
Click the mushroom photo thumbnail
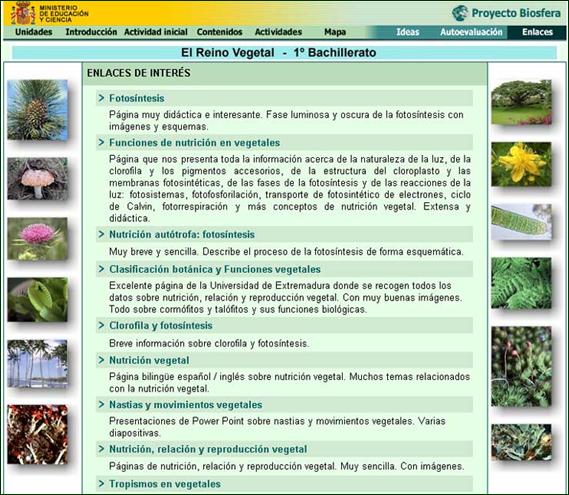pyautogui.click(x=37, y=179)
